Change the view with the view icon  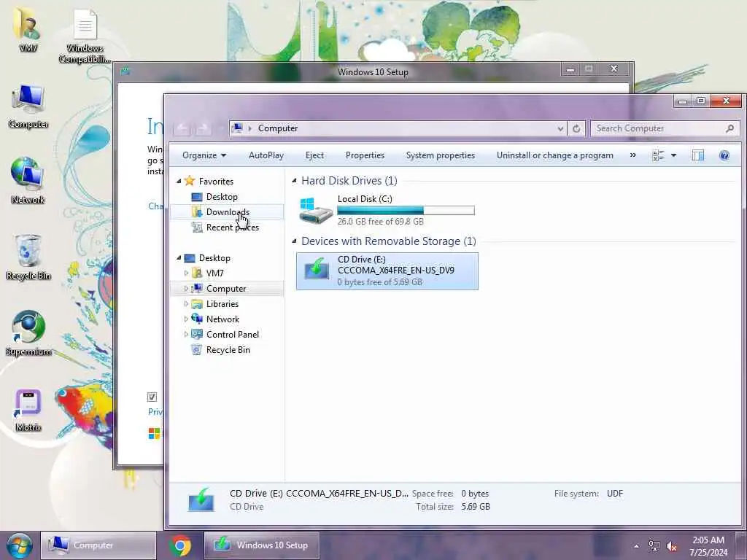(x=658, y=155)
